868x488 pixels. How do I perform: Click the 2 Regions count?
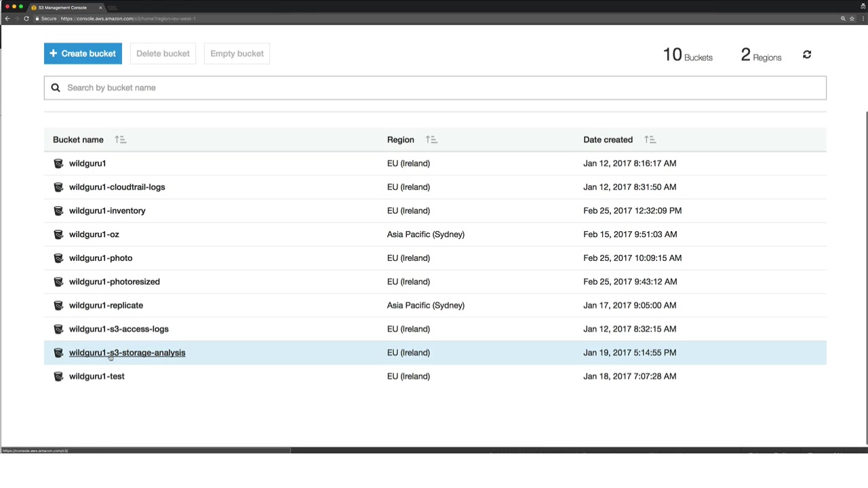(x=761, y=55)
